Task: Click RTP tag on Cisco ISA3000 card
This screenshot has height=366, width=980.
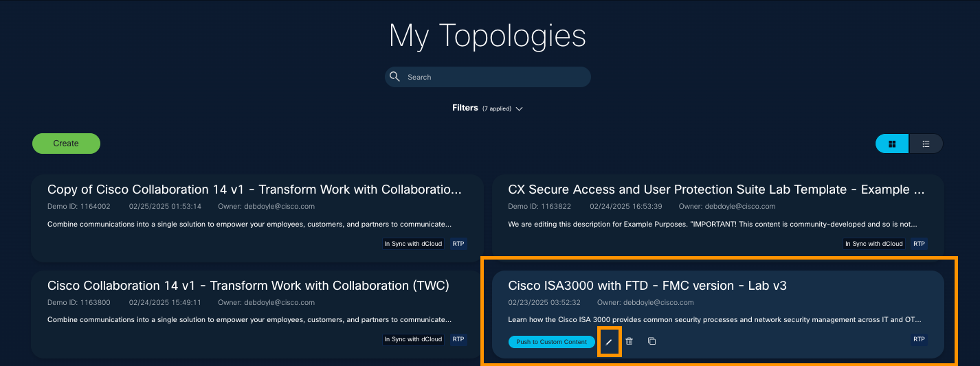Action: point(919,339)
